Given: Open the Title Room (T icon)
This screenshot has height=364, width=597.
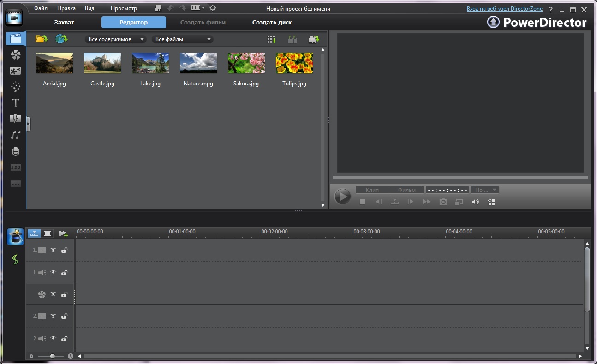Looking at the screenshot, I should pos(16,103).
